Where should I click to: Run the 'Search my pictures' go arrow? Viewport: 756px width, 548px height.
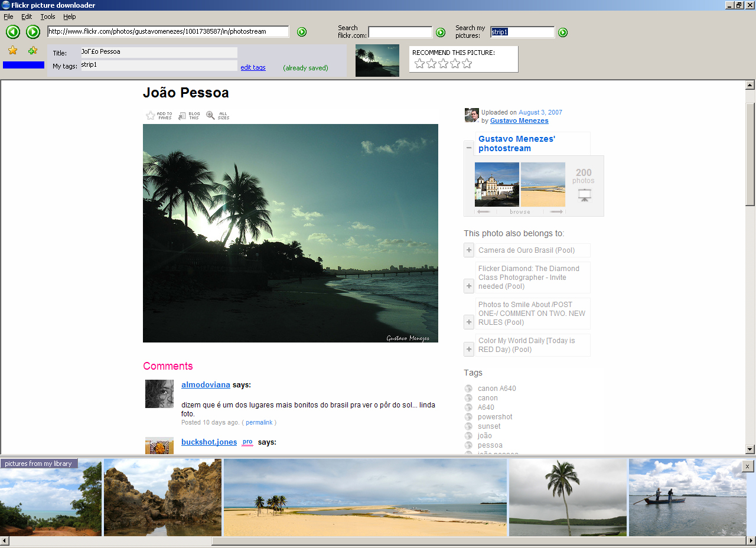tap(562, 33)
